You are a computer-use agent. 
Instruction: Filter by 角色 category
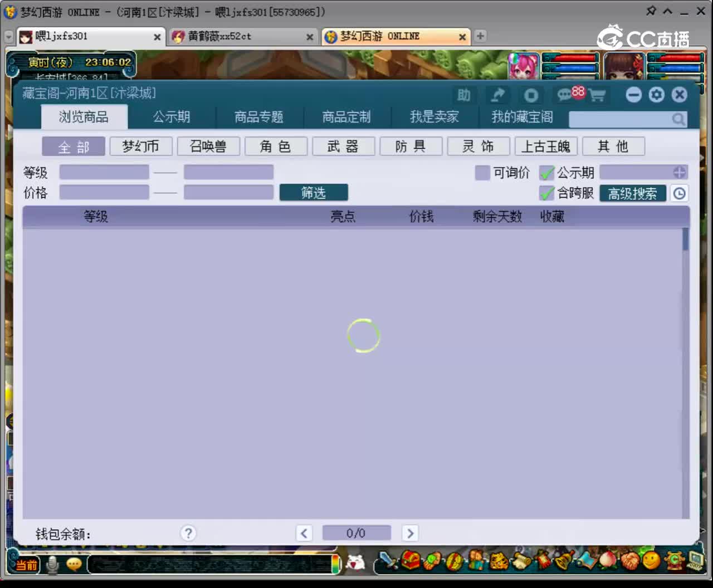tap(276, 146)
